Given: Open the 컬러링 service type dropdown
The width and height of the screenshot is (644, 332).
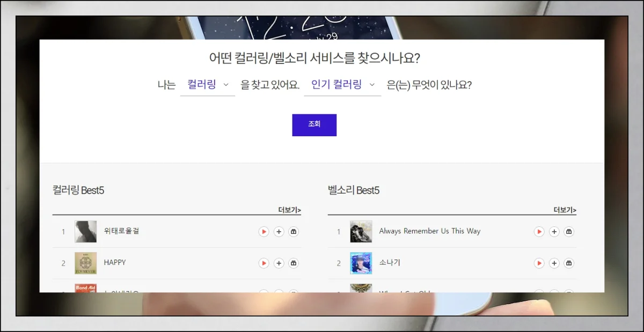Looking at the screenshot, I should [x=208, y=85].
